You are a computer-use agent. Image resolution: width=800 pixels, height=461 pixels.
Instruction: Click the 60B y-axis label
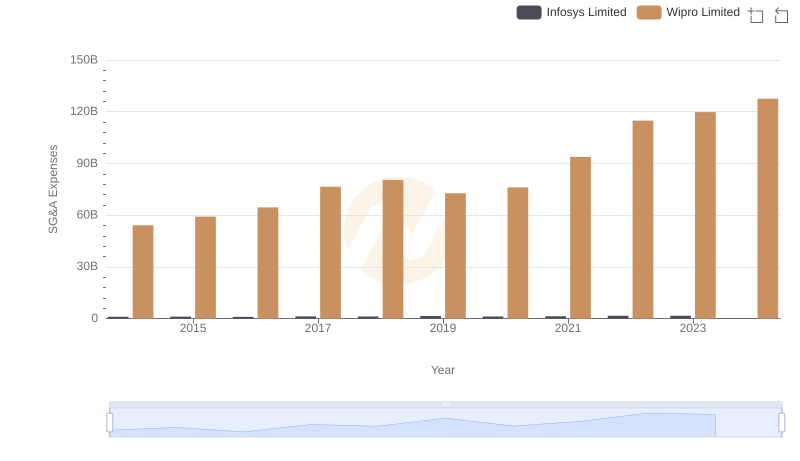[x=87, y=215]
